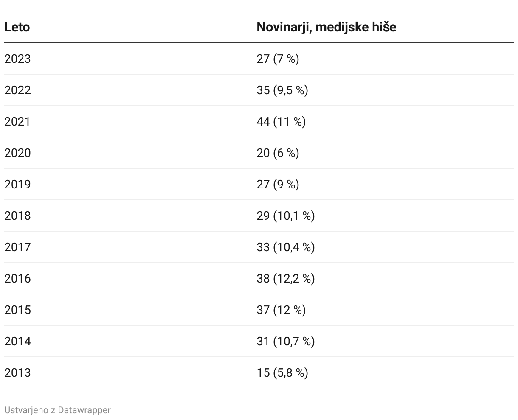Click the value 29 (10,1 %)
Viewport: 518px width, 420px height.
pos(286,216)
